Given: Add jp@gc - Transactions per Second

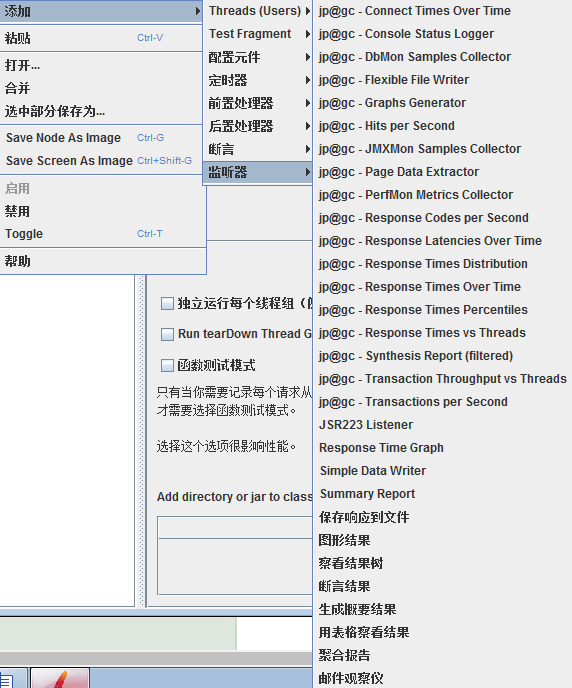Looking at the screenshot, I should point(443,402).
